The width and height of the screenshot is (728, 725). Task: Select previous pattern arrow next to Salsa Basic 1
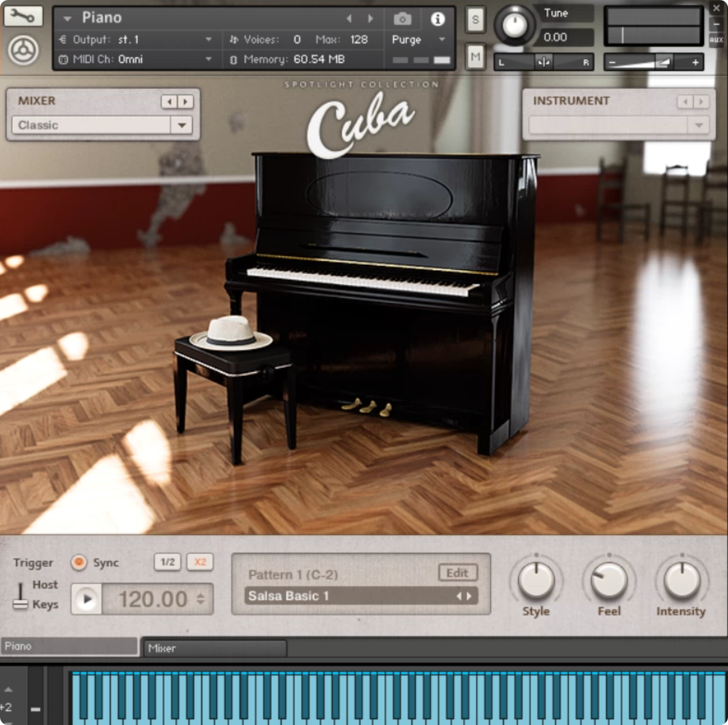tap(459, 596)
